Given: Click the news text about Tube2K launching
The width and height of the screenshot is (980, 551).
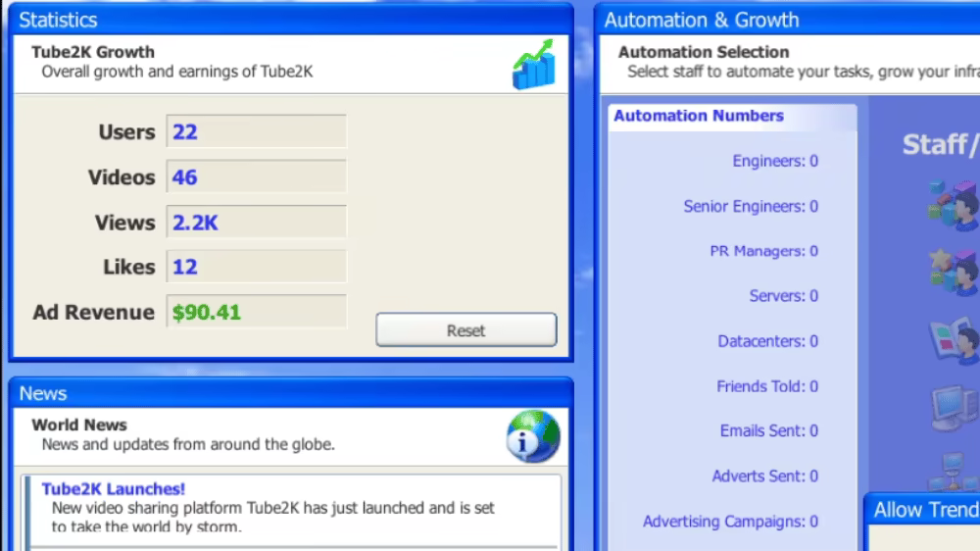Looking at the screenshot, I should coord(273,518).
